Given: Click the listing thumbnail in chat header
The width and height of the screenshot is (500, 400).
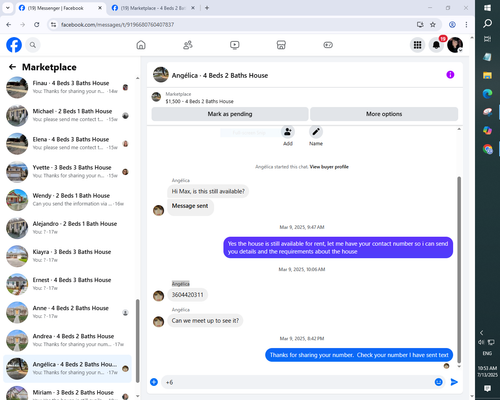Looking at the screenshot, I should [161, 75].
